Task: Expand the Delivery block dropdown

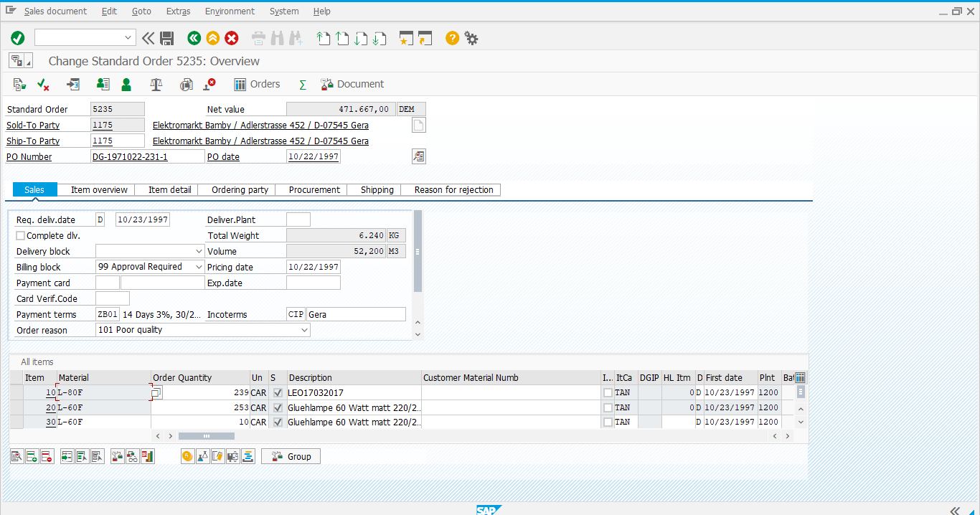Action: (x=199, y=252)
